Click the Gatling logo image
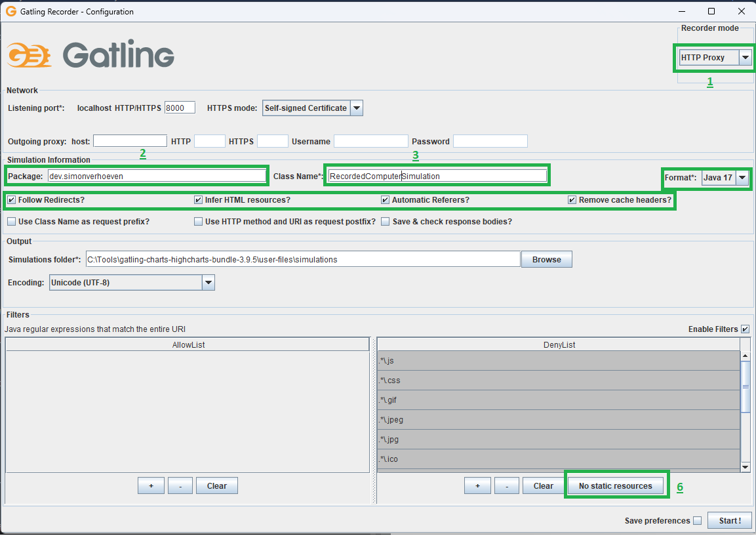756x536 pixels. click(x=90, y=54)
